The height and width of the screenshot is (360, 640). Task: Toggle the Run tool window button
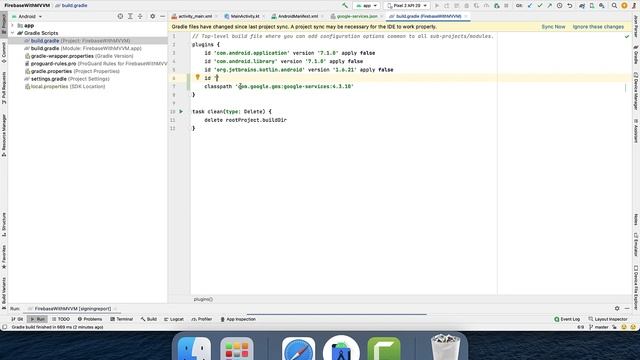pyautogui.click(x=37, y=319)
